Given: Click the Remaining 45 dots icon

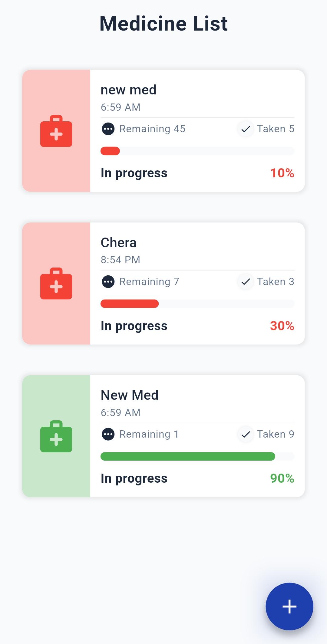Looking at the screenshot, I should point(108,129).
